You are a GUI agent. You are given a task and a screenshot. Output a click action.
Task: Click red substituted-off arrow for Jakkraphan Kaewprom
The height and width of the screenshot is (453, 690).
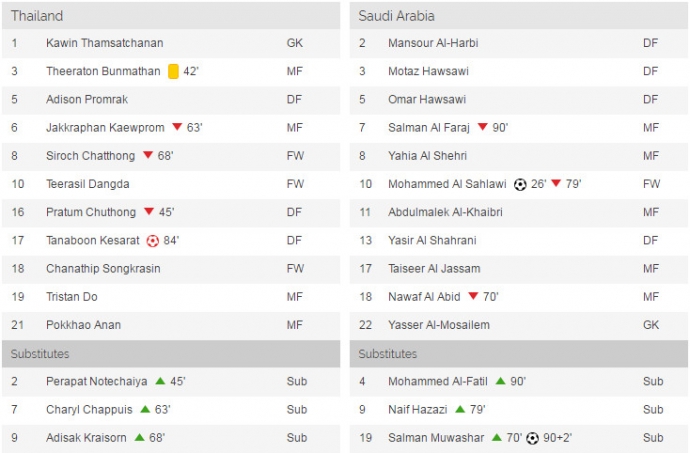(x=177, y=127)
